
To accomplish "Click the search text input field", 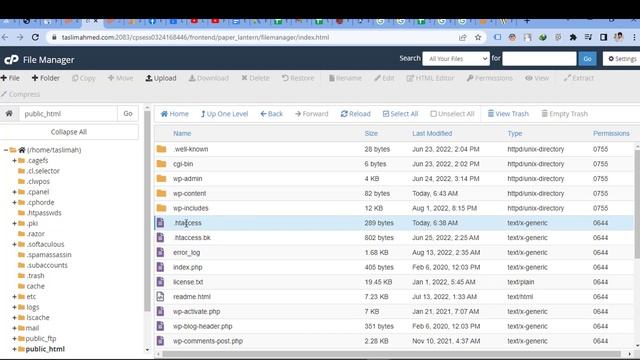I will tap(539, 59).
